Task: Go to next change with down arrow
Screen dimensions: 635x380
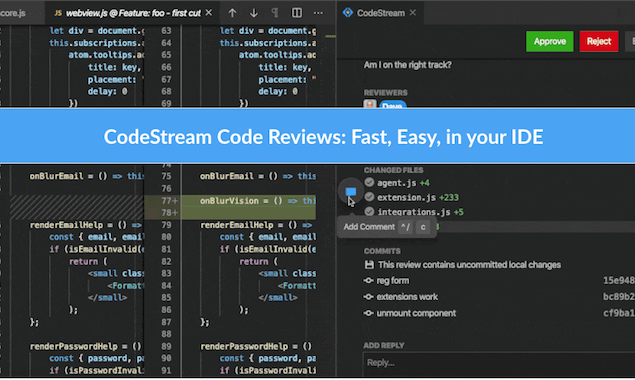Action: pos(254,13)
